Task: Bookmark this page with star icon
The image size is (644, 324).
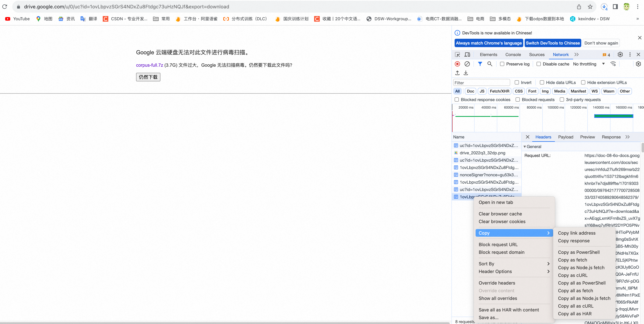Action: click(590, 7)
